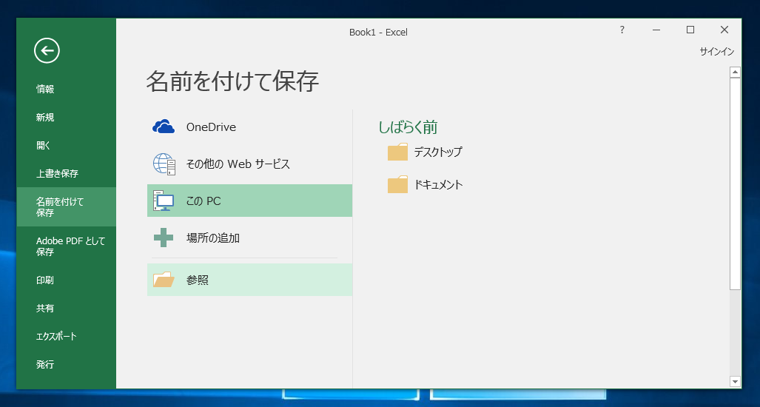
Task: Open the 情報 menu item
Action: [45, 89]
